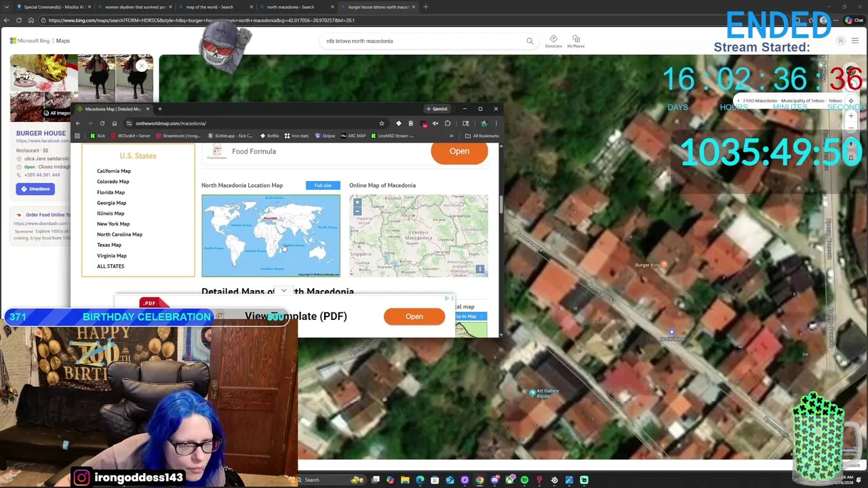Viewport: 868px width, 488px height.
Task: Open the North Macedonia location world map thumbnail
Action: tap(271, 236)
